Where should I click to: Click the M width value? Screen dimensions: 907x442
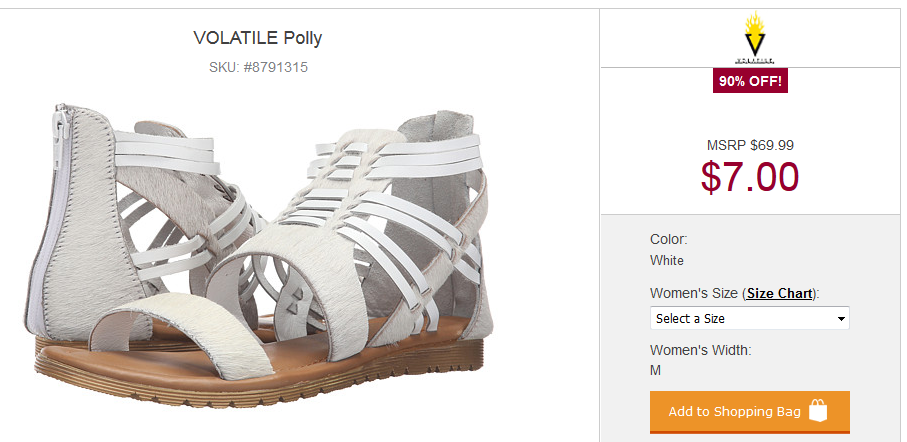pos(655,370)
